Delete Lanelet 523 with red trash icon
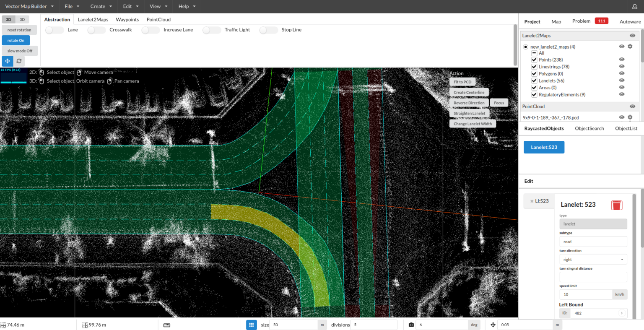Image resolution: width=644 pixels, height=330 pixels. (616, 205)
